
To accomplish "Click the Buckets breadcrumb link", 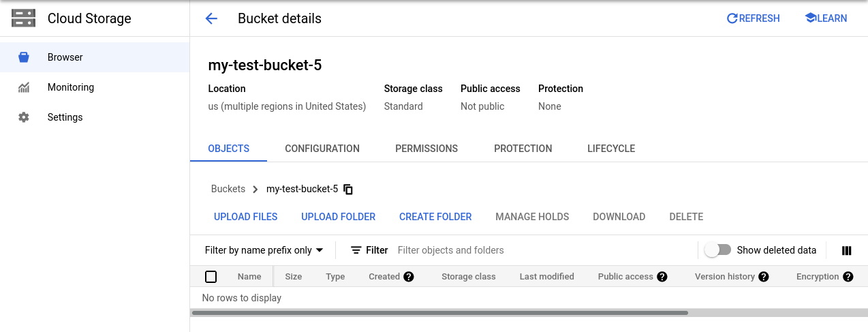I will point(228,189).
